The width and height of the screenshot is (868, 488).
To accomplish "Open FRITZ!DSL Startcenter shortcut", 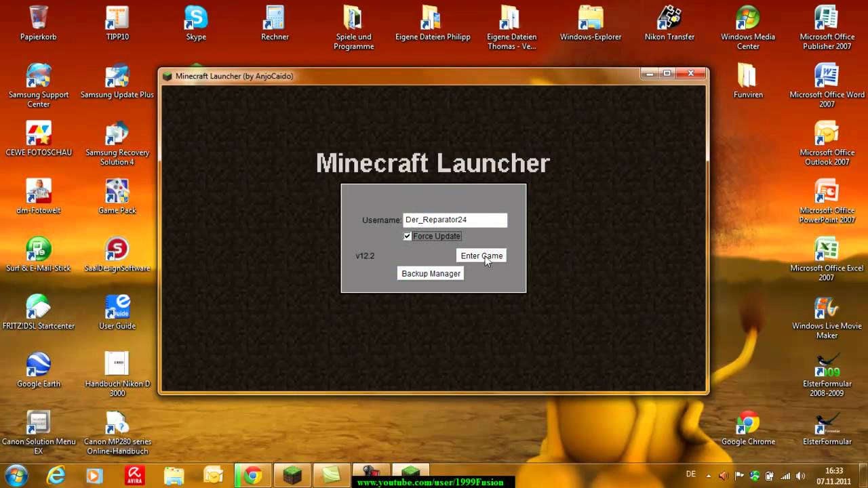I will [39, 312].
